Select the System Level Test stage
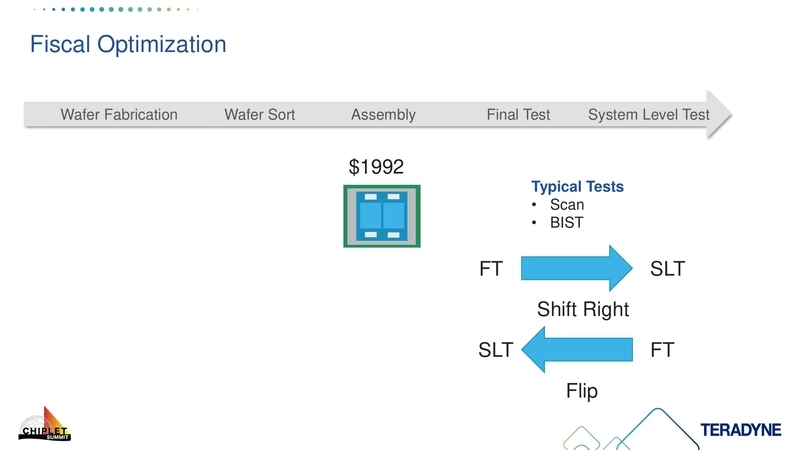 [648, 115]
